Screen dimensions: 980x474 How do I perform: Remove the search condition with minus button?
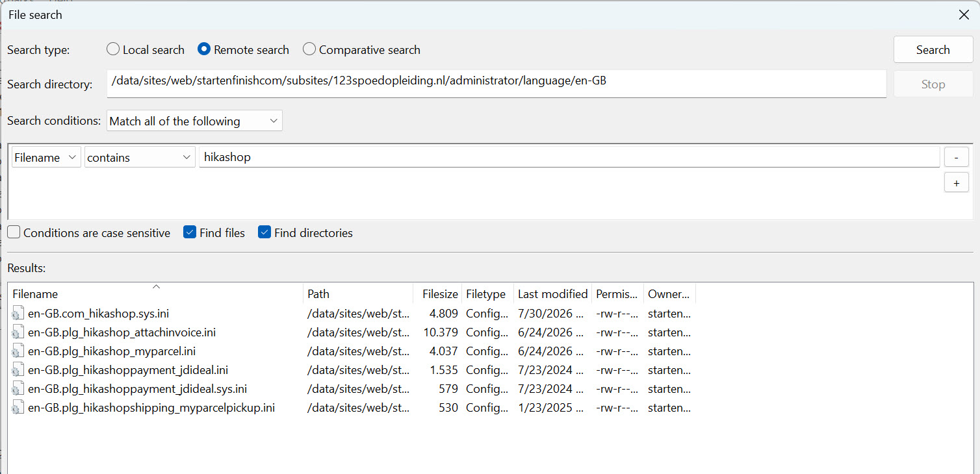956,157
